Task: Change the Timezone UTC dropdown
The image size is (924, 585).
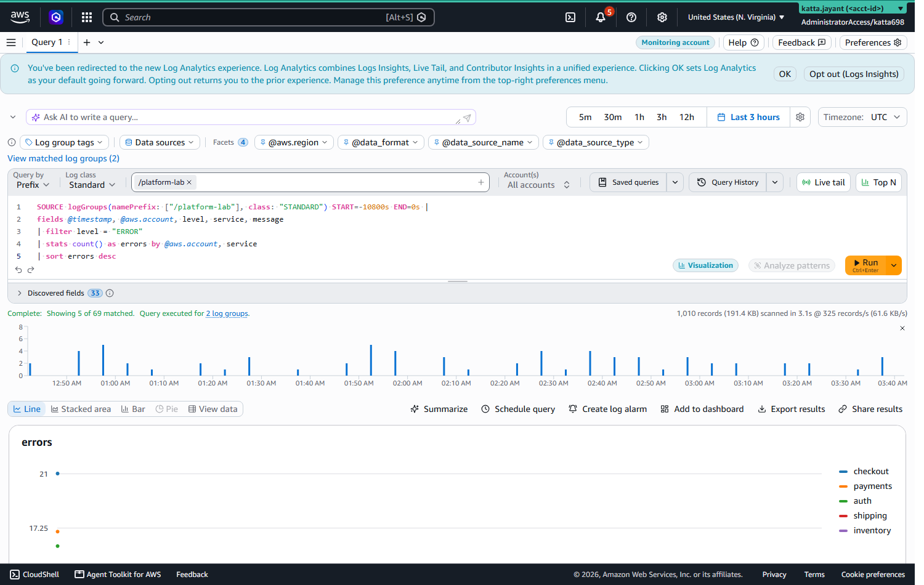Action: pyautogui.click(x=862, y=117)
